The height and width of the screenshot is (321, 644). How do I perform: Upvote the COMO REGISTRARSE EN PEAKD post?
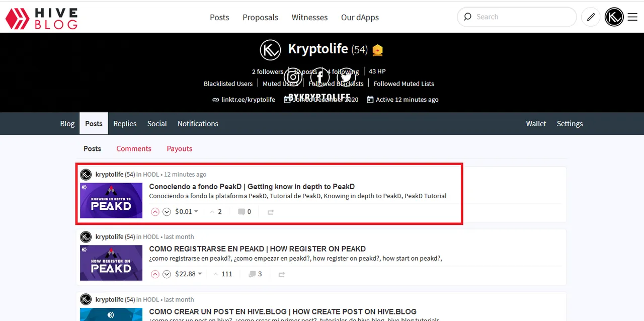pos(155,274)
